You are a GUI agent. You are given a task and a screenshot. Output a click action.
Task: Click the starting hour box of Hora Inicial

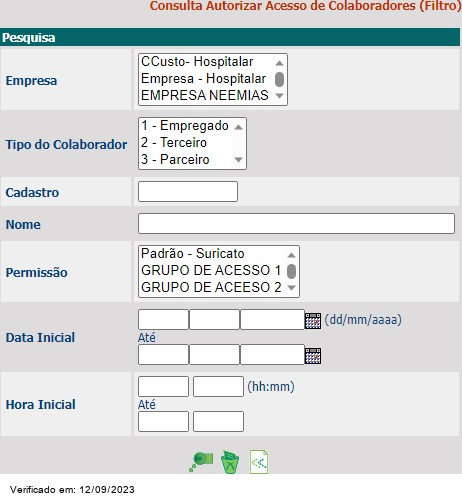163,386
